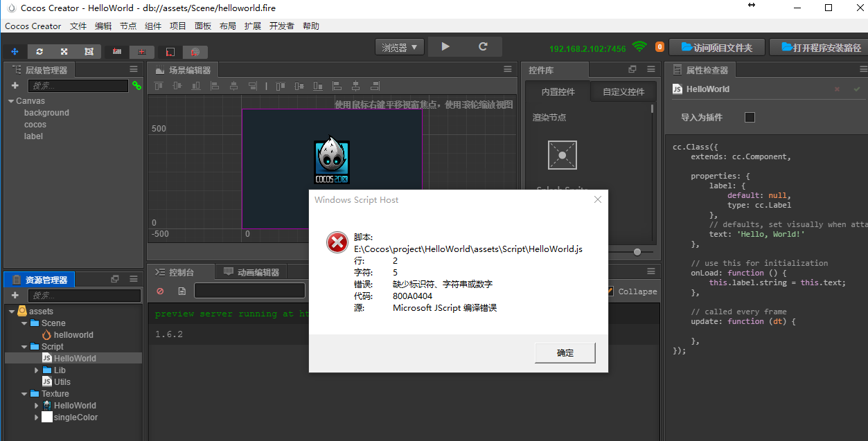Distribute nodes by left edges
Screen dimensions: 868x441
[x=337, y=87]
